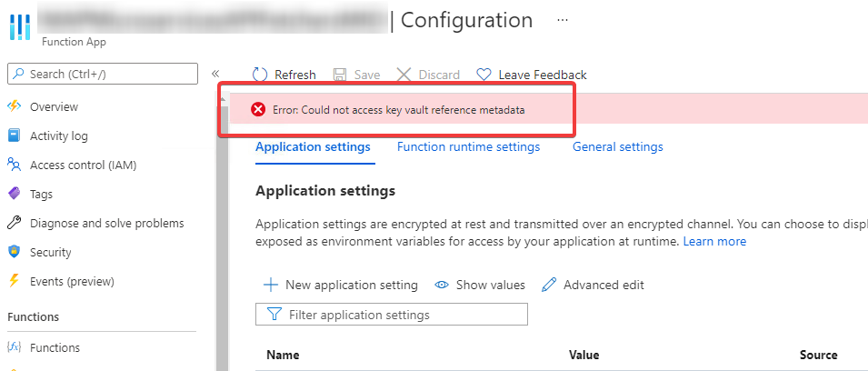Open the ellipsis menu next to Configuration
Viewport: 868px width, 371px height.
(x=563, y=20)
